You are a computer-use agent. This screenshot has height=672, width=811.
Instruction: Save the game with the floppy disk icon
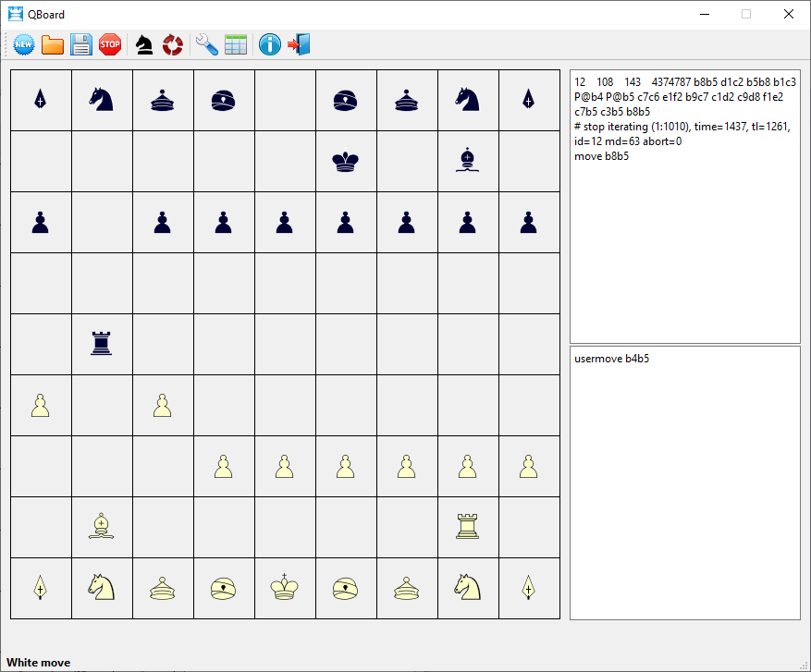tap(81, 44)
